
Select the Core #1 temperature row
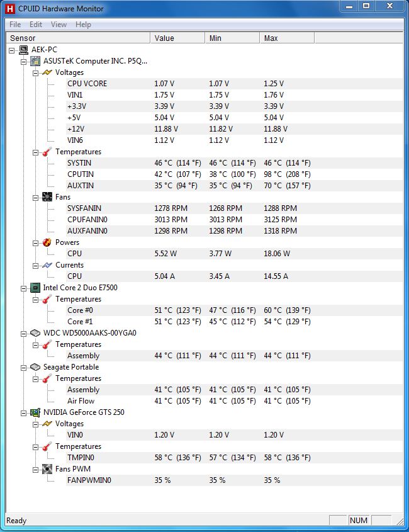click(234, 322)
